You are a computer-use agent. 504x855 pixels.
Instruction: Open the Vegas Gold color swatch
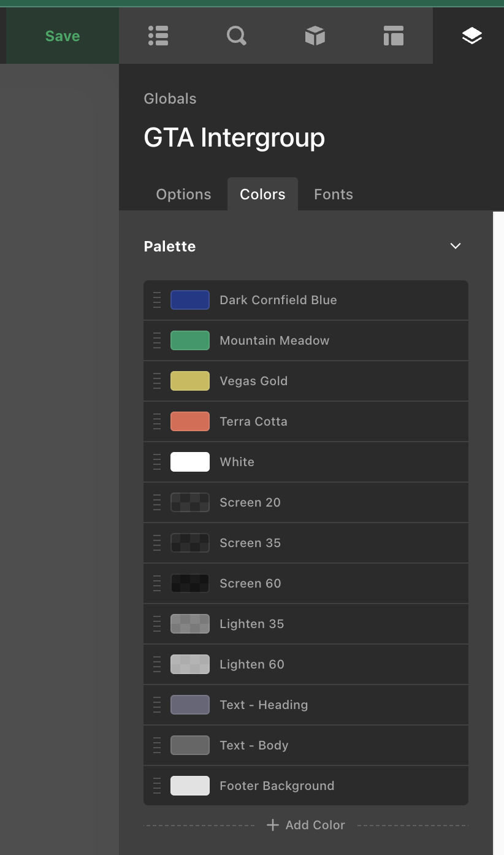190,381
